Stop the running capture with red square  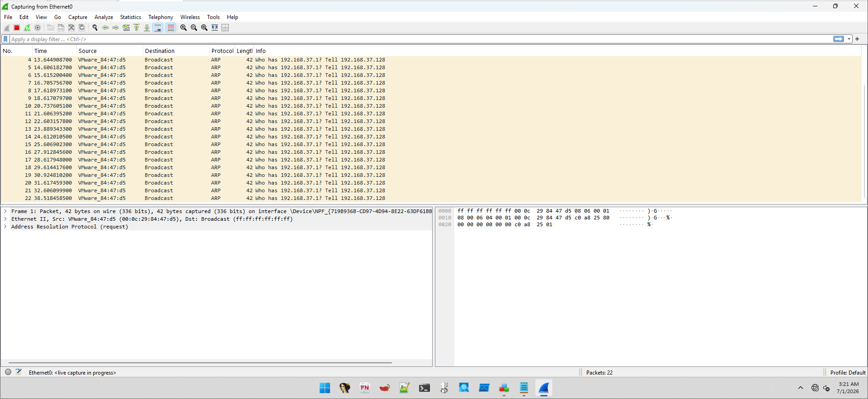coord(17,28)
